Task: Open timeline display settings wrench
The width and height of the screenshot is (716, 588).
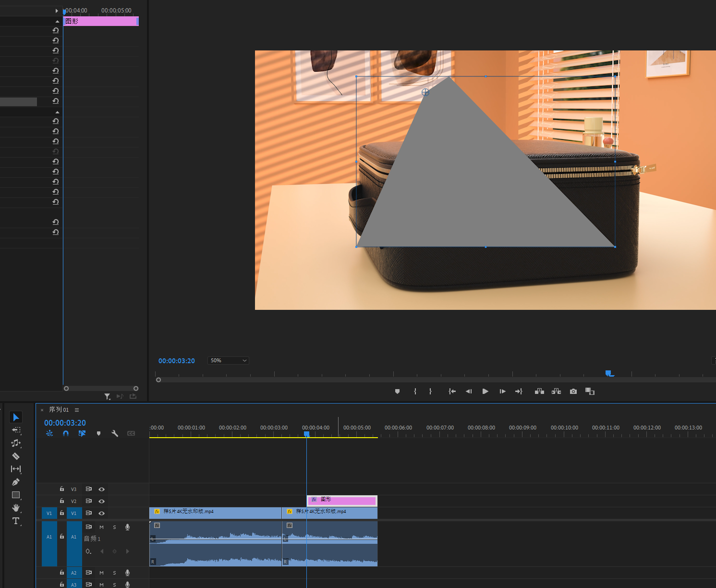Action: pyautogui.click(x=115, y=433)
